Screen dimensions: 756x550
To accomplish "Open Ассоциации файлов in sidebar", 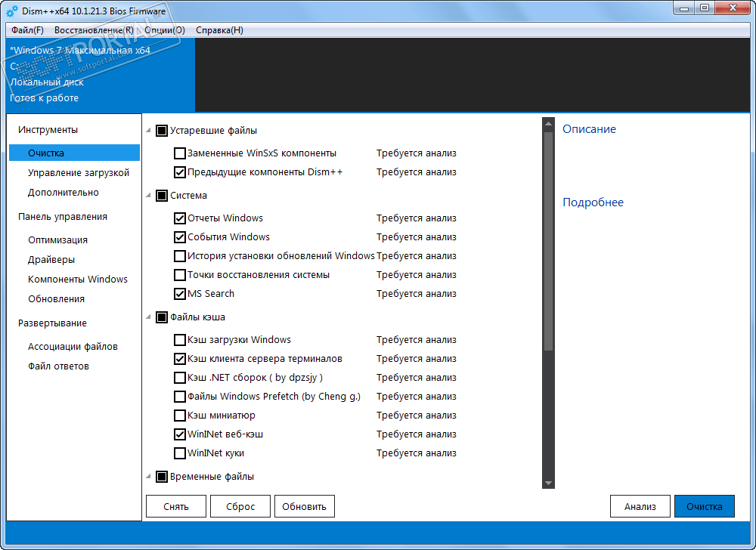I will [73, 346].
